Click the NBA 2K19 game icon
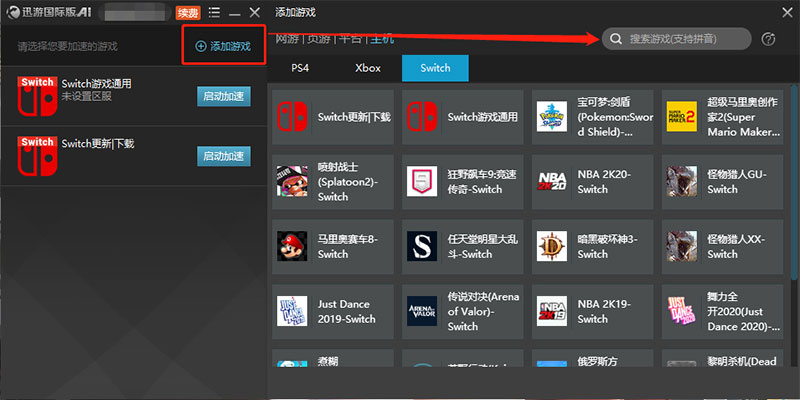The image size is (800, 400). (552, 311)
